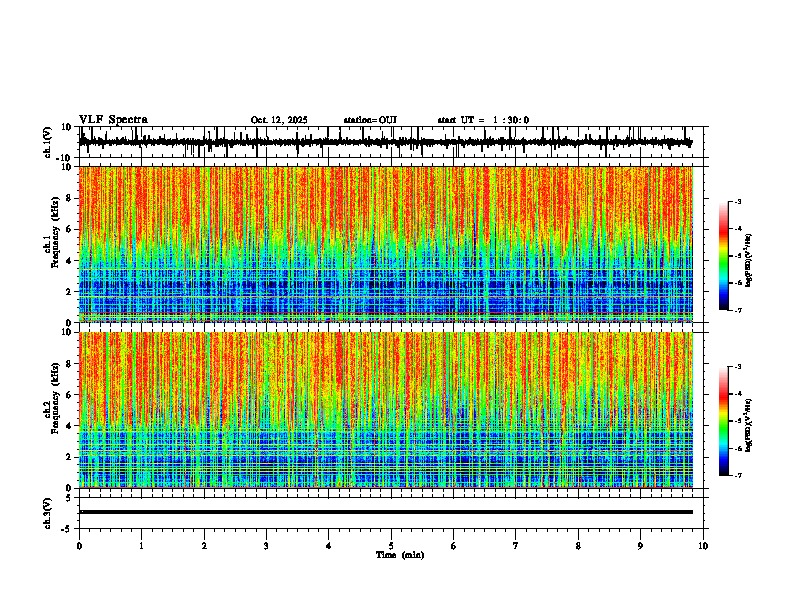Click the "6" kHz tick on ch.2 spectrogram
The image size is (792, 612).
click(x=69, y=395)
